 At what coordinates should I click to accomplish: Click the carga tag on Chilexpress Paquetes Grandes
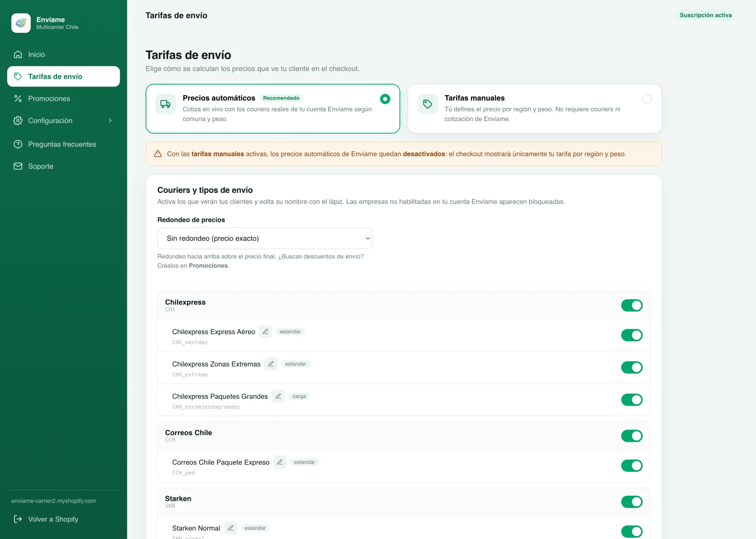[299, 396]
